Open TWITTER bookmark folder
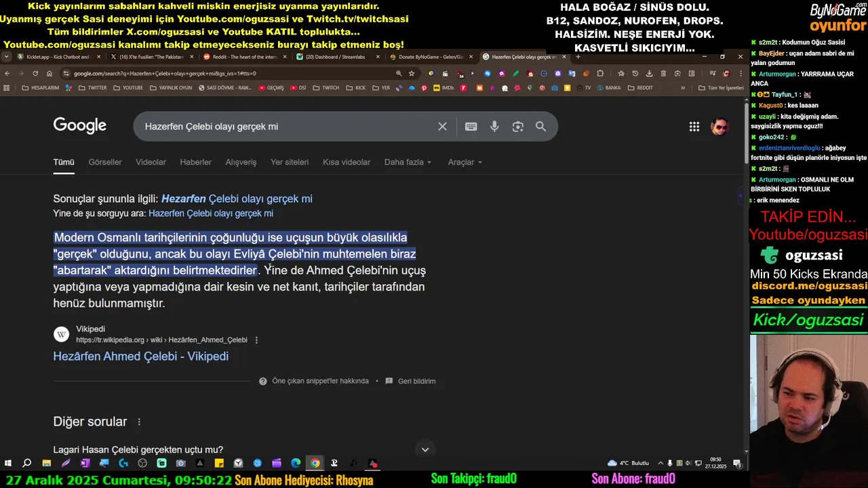Screen dimensions: 868x488 click(x=92, y=87)
